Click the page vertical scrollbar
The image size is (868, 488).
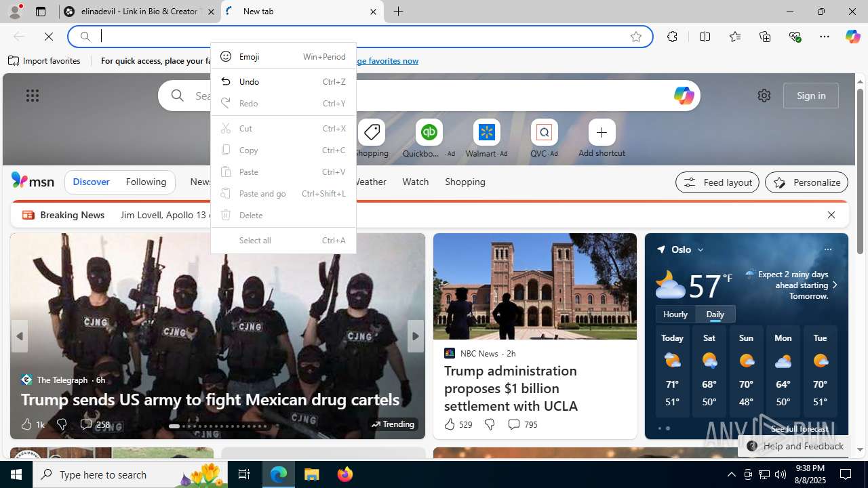tap(861, 171)
